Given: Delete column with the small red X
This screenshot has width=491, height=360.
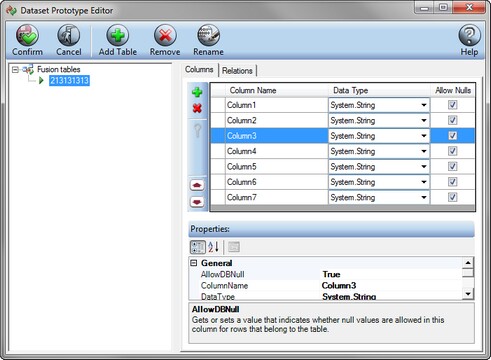Looking at the screenshot, I should click(197, 108).
